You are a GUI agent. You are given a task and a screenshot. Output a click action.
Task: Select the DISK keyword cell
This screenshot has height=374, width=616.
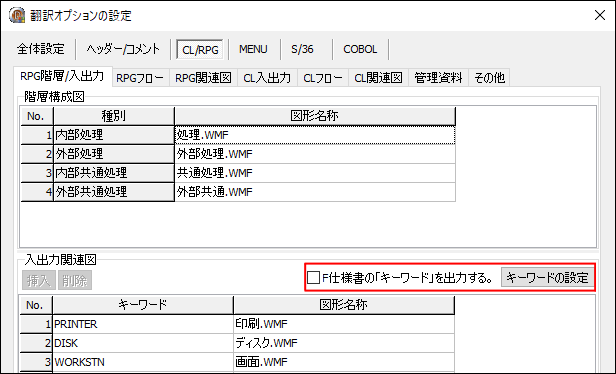(143, 343)
